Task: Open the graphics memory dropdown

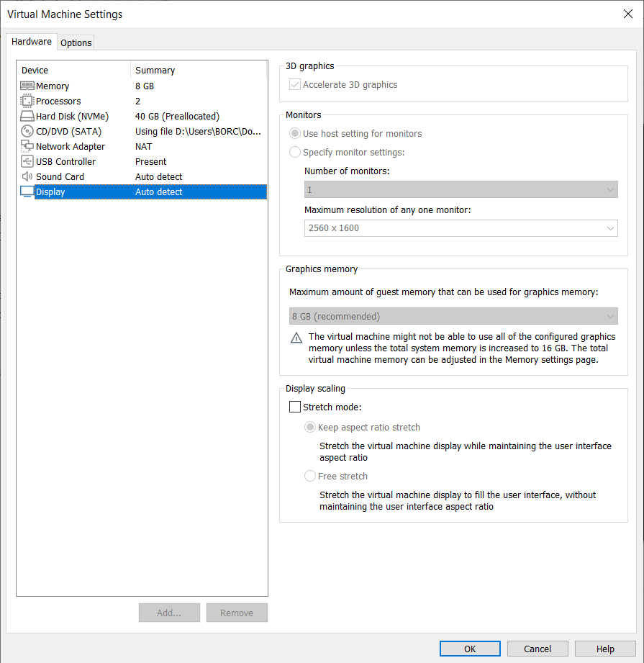Action: coord(612,316)
